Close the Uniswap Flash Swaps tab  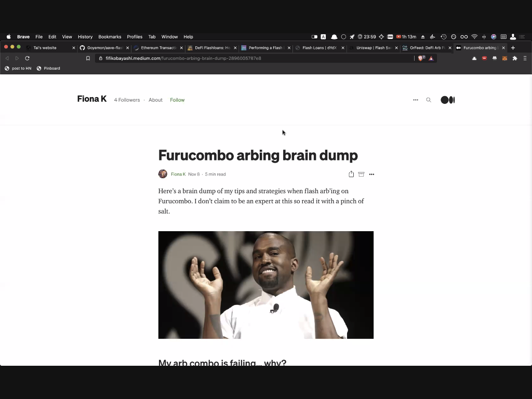(x=396, y=48)
